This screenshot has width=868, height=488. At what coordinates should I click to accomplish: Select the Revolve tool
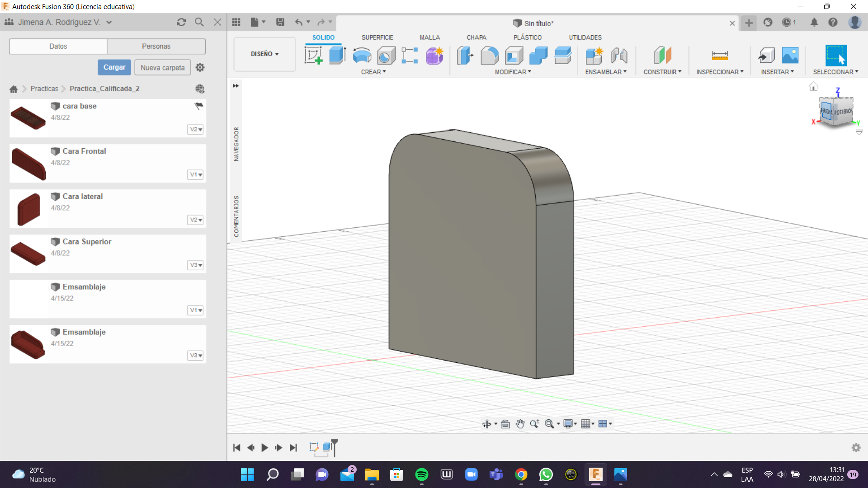click(362, 56)
